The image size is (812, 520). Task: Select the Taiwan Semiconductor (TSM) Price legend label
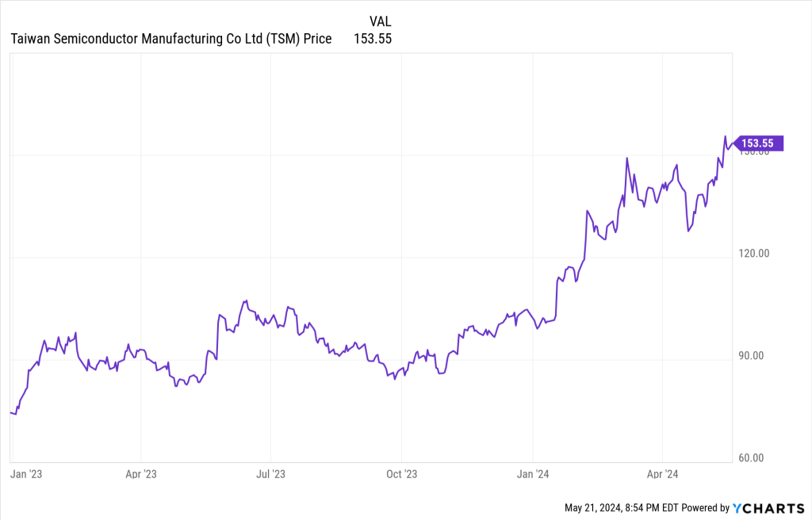tap(171, 38)
